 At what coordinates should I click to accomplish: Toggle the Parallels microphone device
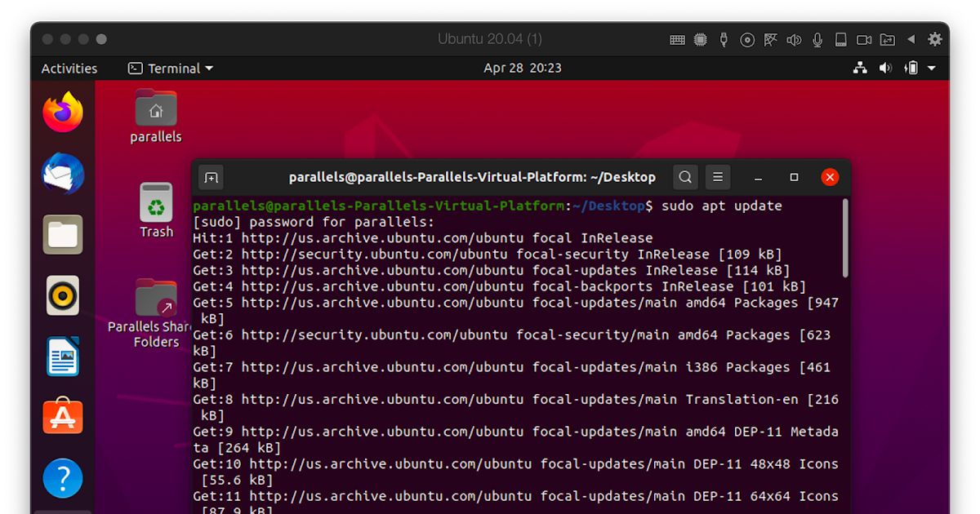[817, 38]
